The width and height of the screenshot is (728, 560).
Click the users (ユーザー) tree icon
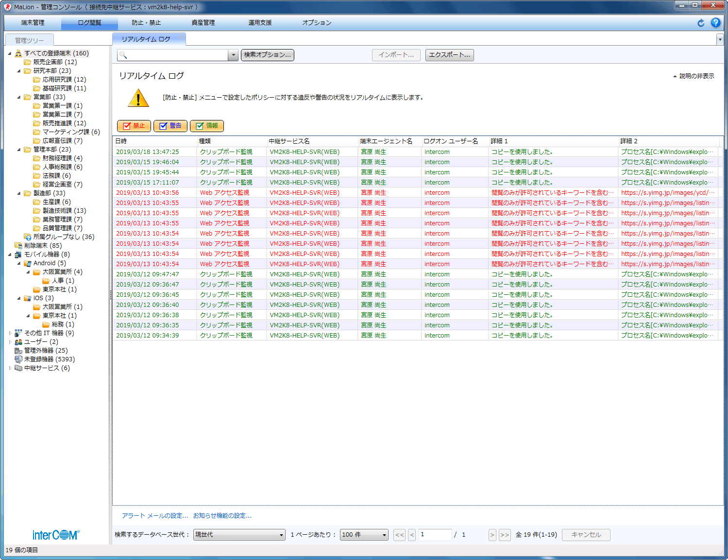pyautogui.click(x=18, y=342)
